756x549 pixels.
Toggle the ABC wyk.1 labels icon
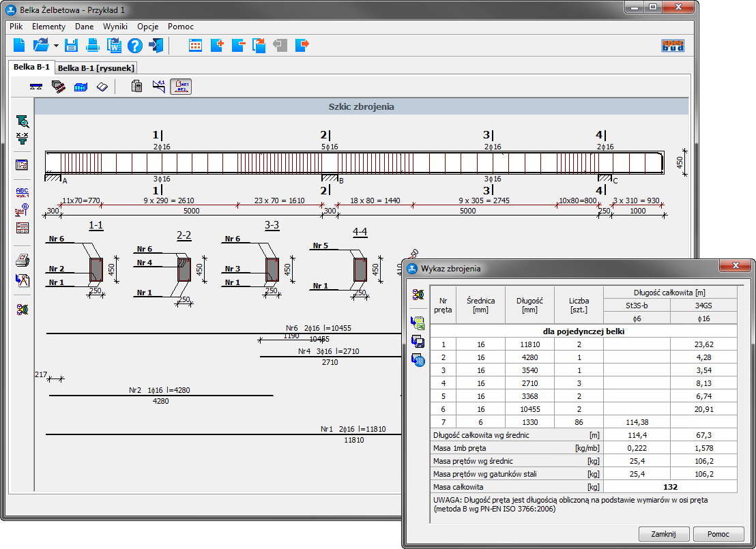(x=22, y=192)
